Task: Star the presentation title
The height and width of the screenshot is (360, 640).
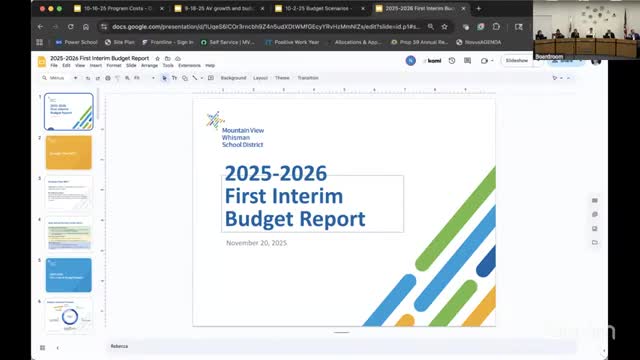Action: click(158, 59)
